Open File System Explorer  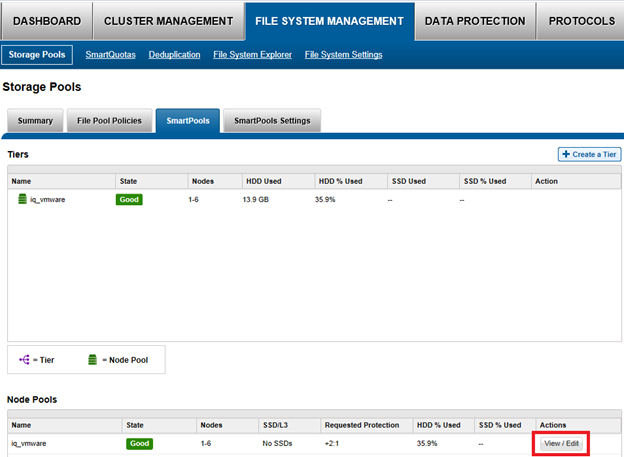tap(252, 54)
